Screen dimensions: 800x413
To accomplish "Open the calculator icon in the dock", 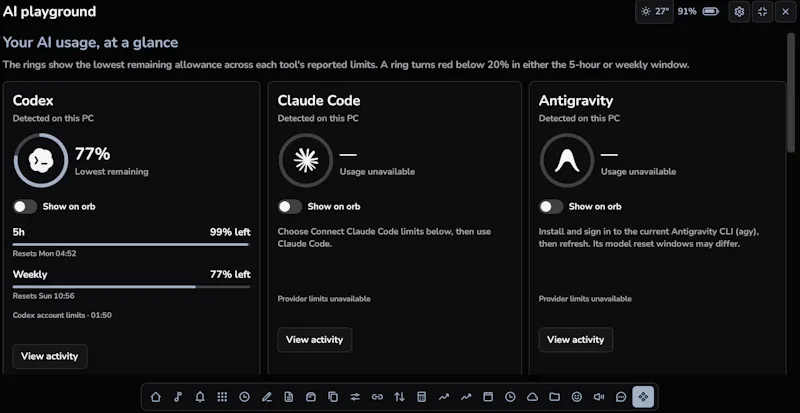I will pyautogui.click(x=421, y=397).
